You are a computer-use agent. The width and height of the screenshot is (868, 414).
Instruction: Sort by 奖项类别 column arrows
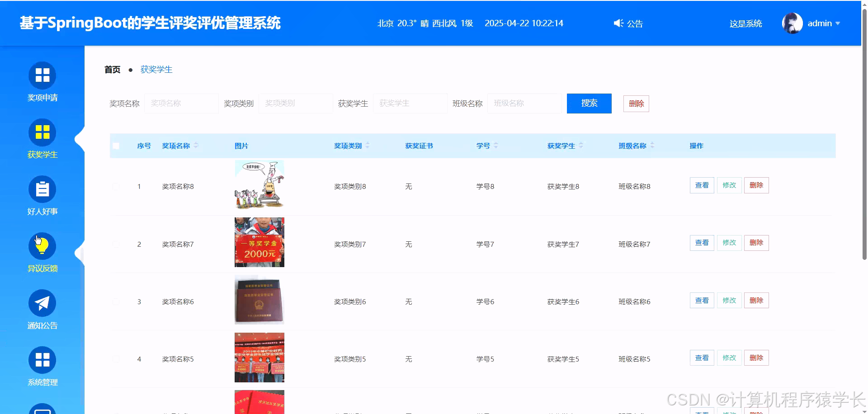(368, 145)
